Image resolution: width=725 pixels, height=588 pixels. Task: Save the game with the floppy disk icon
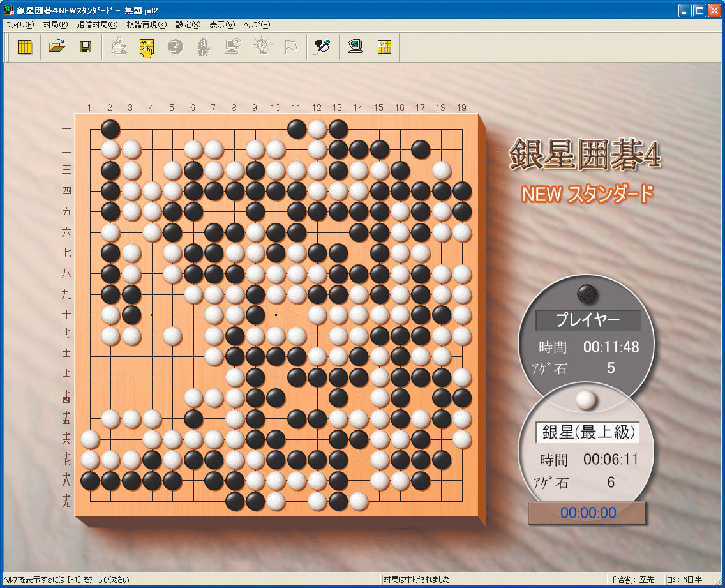pyautogui.click(x=86, y=47)
